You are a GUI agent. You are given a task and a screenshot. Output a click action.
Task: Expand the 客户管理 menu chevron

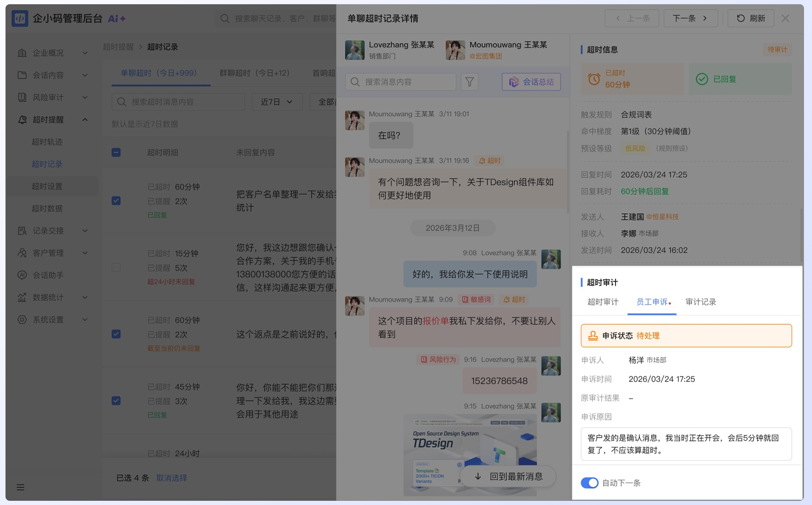[x=85, y=253]
